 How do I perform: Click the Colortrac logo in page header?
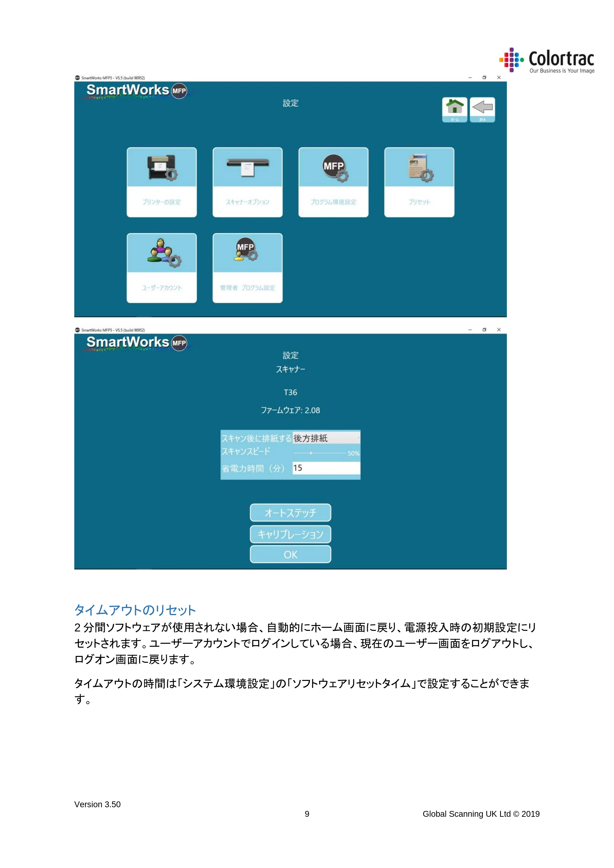pyautogui.click(x=547, y=60)
